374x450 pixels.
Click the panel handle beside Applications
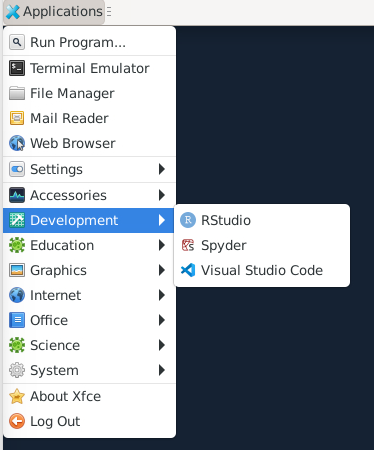109,12
